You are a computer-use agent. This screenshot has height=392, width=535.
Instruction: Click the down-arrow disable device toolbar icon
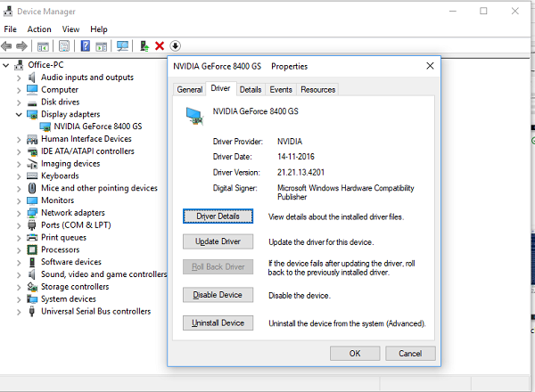tap(176, 45)
